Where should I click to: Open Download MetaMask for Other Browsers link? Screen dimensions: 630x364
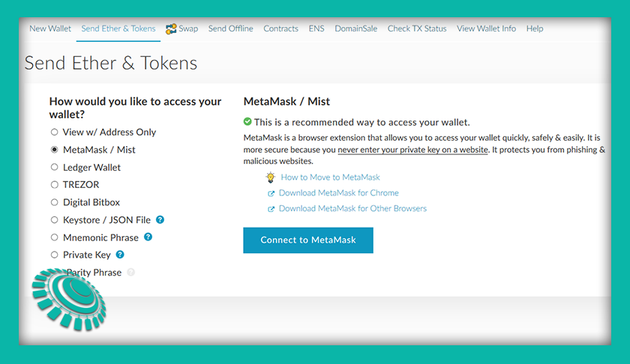click(x=352, y=208)
